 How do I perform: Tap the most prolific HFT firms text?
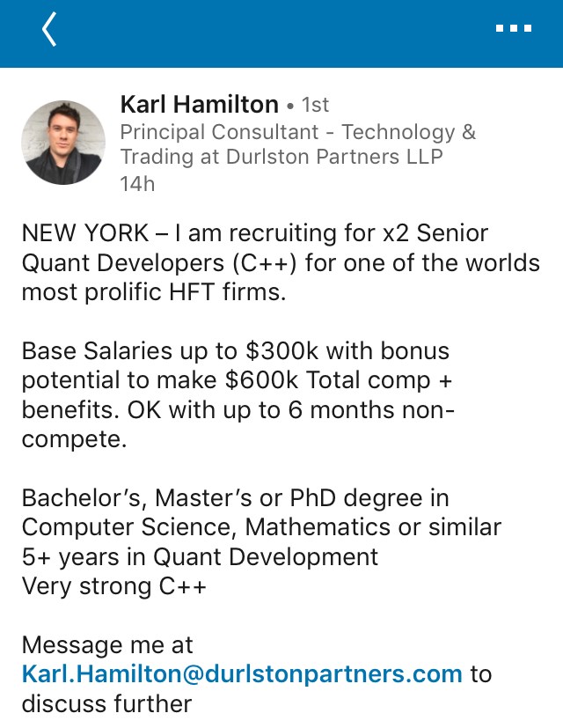point(154,292)
